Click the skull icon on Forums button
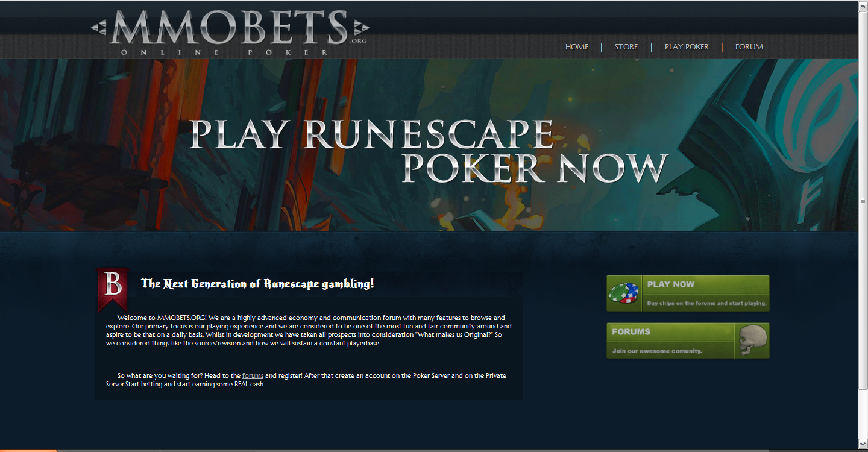Viewport: 868px width, 452px height. coord(752,341)
